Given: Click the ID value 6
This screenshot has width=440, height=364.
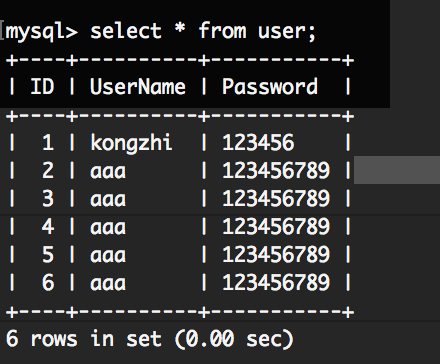Looking at the screenshot, I should (x=48, y=282).
